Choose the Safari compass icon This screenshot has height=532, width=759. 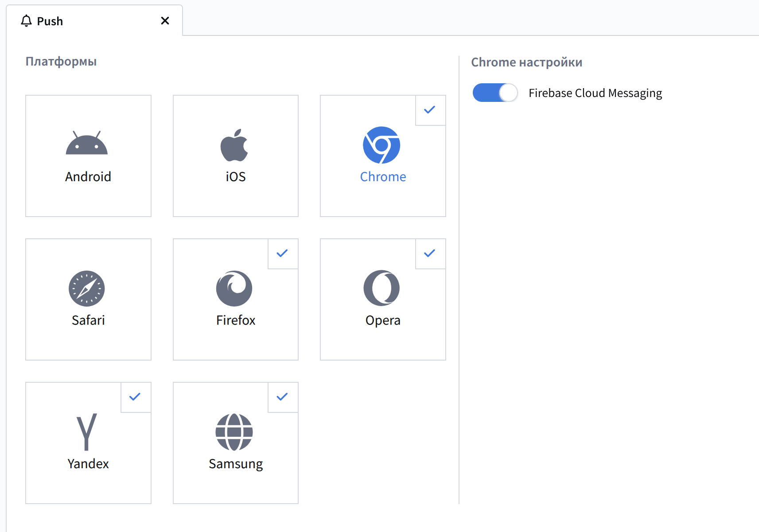point(87,288)
